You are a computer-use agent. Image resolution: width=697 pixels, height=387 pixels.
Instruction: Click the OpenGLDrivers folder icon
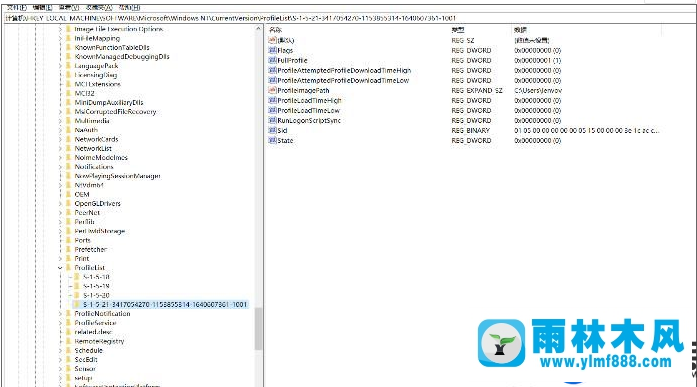(68, 203)
